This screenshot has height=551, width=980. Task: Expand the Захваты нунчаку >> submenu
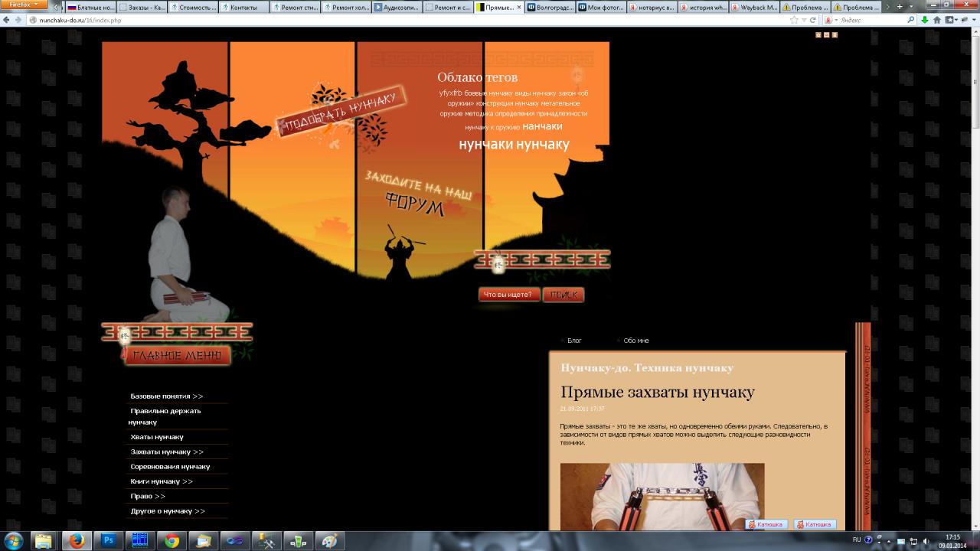tap(167, 452)
